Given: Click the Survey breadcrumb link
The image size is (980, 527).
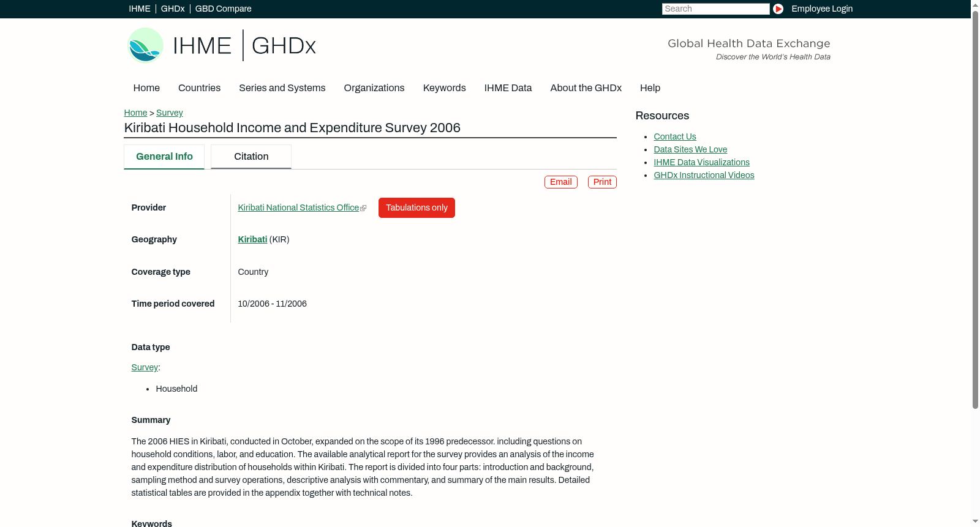Looking at the screenshot, I should tap(170, 113).
